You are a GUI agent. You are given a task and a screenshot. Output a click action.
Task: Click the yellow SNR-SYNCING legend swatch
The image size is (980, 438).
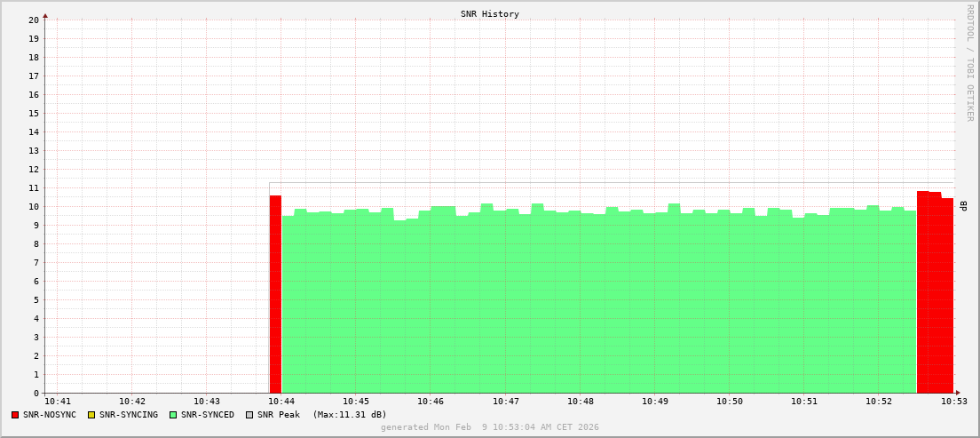point(91,415)
